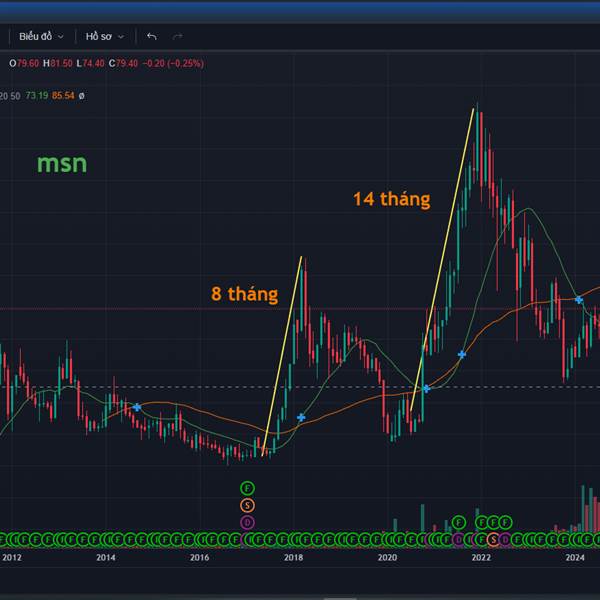Click the lone raised E marker near 2021
Screen dimensions: 600x600
point(458,522)
